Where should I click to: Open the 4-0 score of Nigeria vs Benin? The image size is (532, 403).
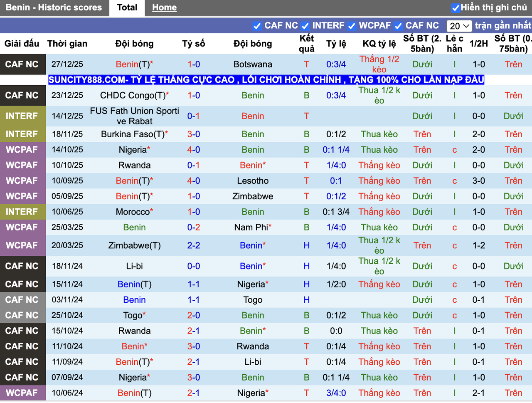[x=194, y=150]
